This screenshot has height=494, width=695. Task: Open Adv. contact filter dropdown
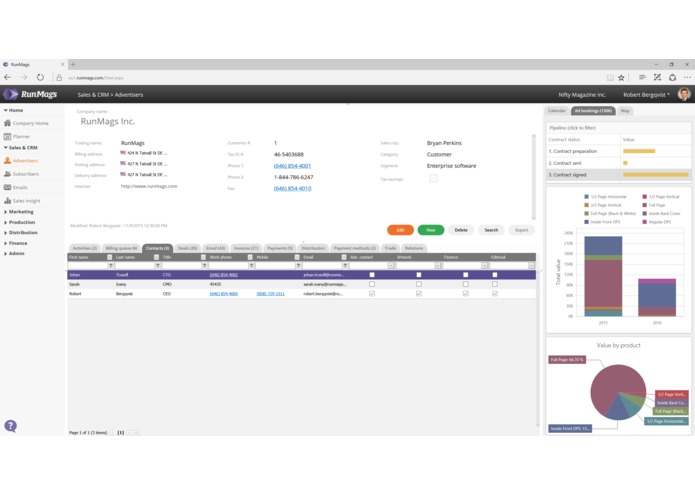coord(391,265)
